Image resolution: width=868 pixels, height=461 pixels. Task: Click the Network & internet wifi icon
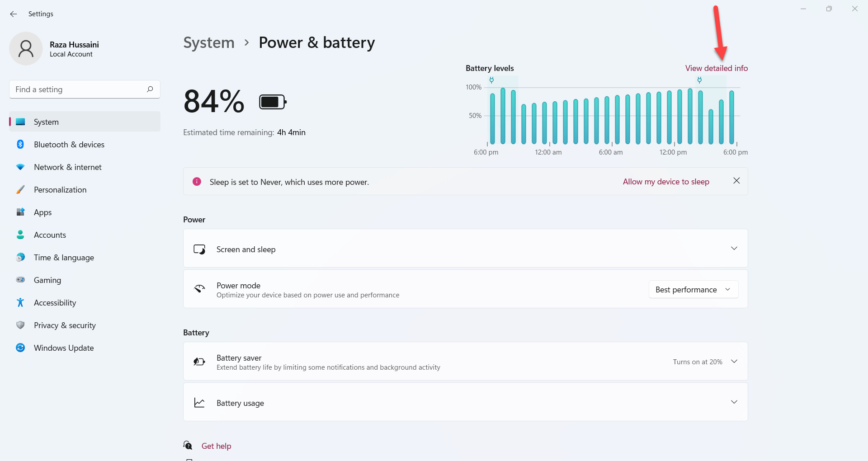pos(20,167)
